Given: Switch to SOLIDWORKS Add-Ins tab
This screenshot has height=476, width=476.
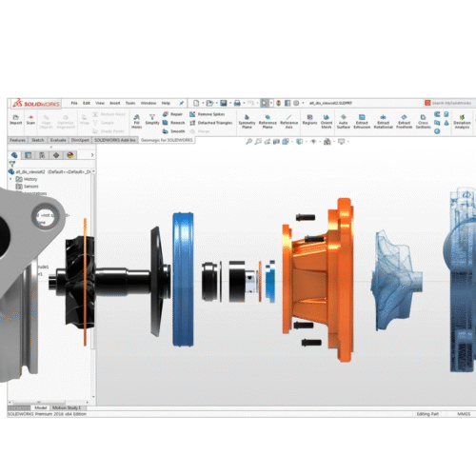Looking at the screenshot, I should coord(115,140).
